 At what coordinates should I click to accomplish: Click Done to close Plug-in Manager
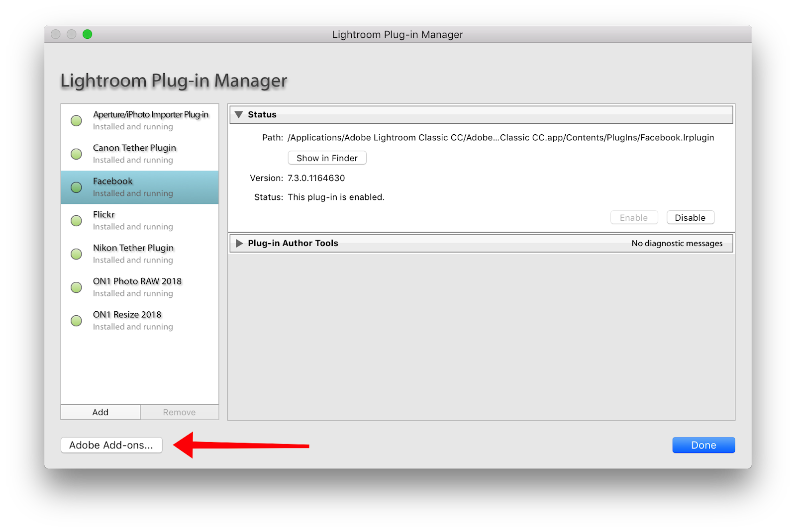(703, 445)
